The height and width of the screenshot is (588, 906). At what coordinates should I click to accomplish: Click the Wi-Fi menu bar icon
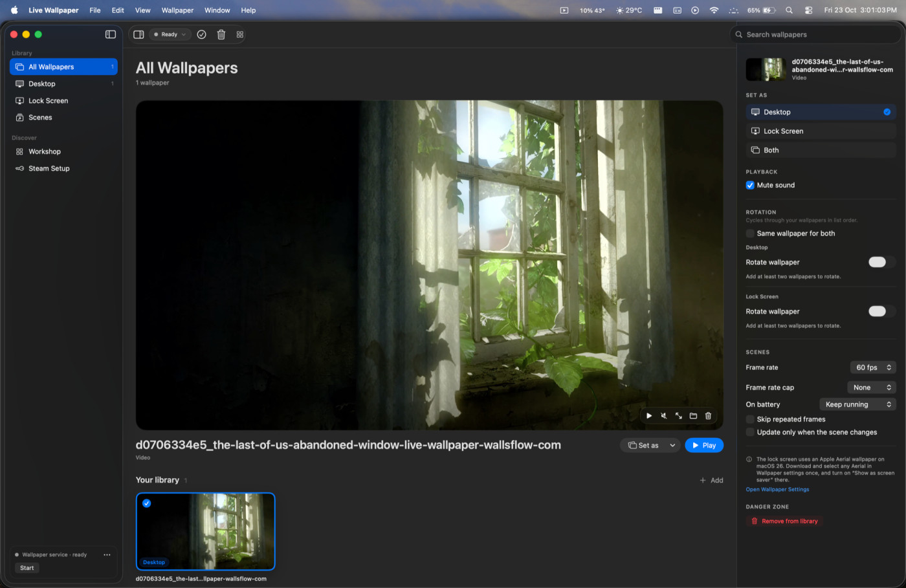pyautogui.click(x=714, y=10)
